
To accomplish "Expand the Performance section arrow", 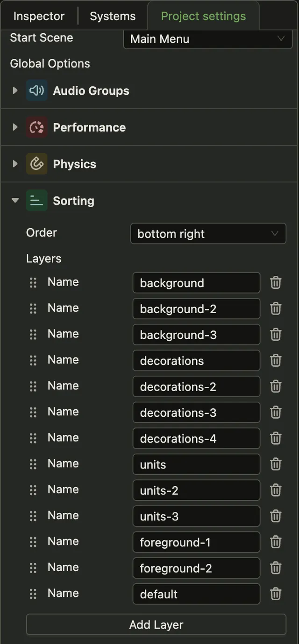I will coord(15,127).
